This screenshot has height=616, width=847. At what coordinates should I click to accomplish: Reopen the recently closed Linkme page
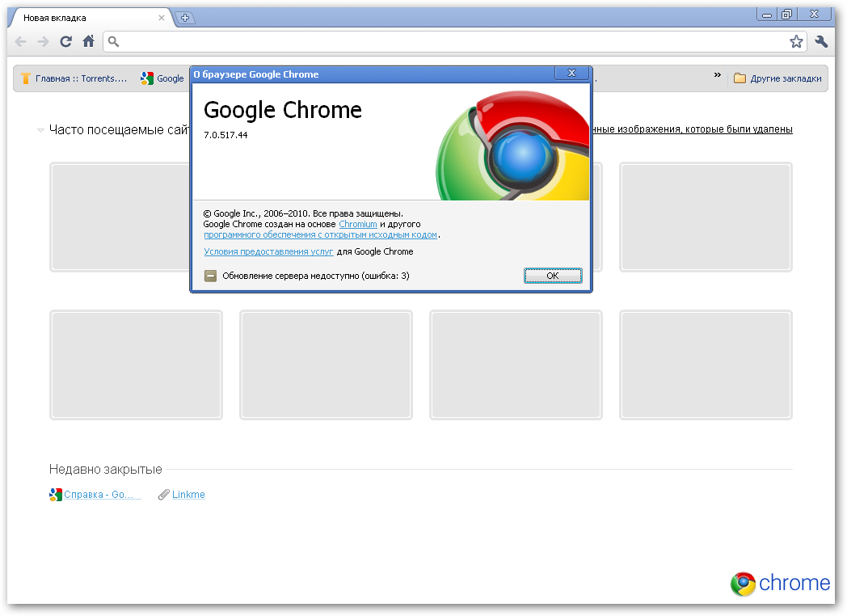182,495
